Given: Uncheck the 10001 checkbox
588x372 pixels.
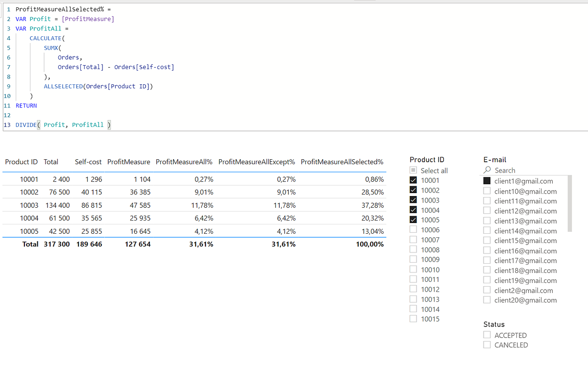Looking at the screenshot, I should pyautogui.click(x=413, y=180).
